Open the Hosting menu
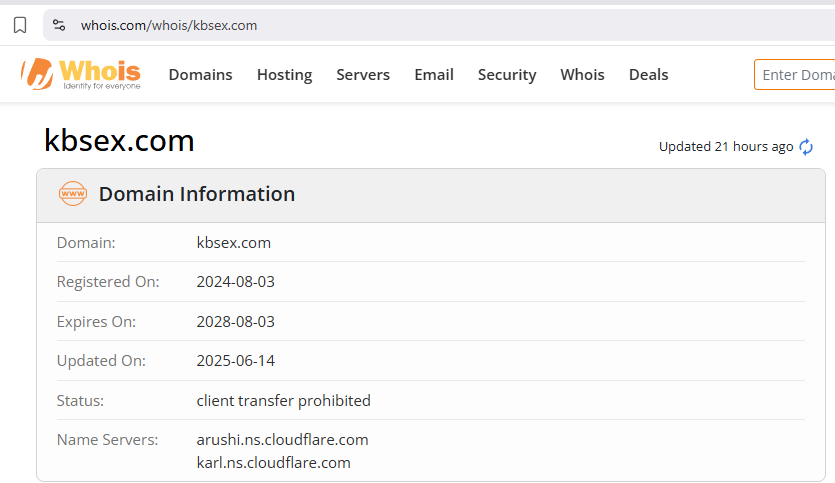The width and height of the screenshot is (835, 483). pos(284,75)
